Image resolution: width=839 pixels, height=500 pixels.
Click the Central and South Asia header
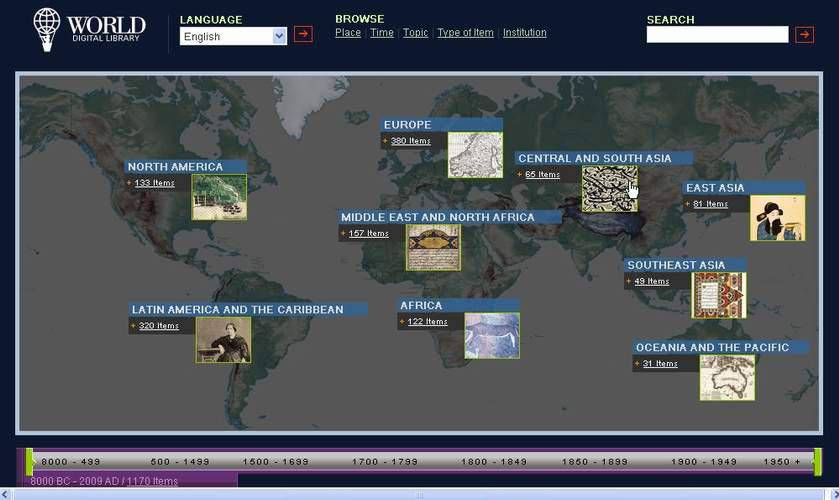[x=604, y=158]
